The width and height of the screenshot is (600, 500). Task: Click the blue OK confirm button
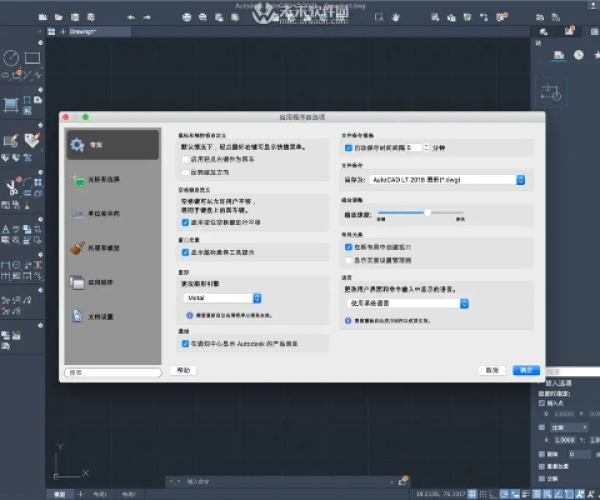click(x=526, y=370)
